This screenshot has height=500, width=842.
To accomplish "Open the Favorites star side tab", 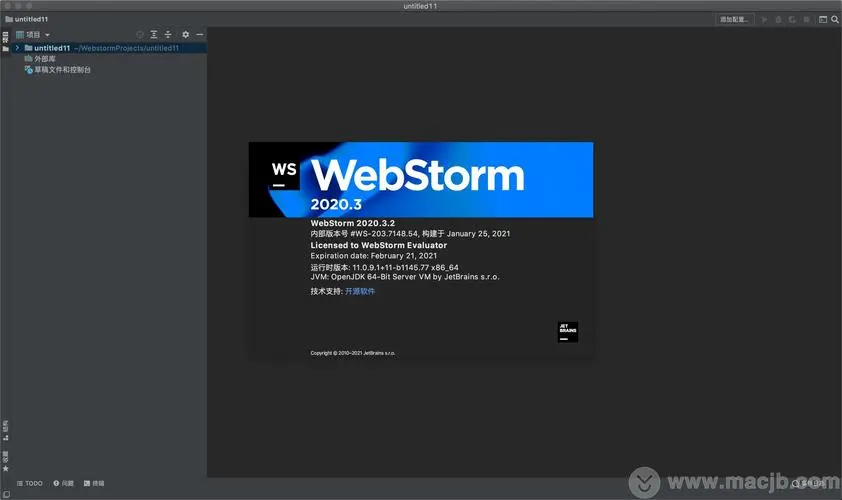I will (x=5, y=462).
